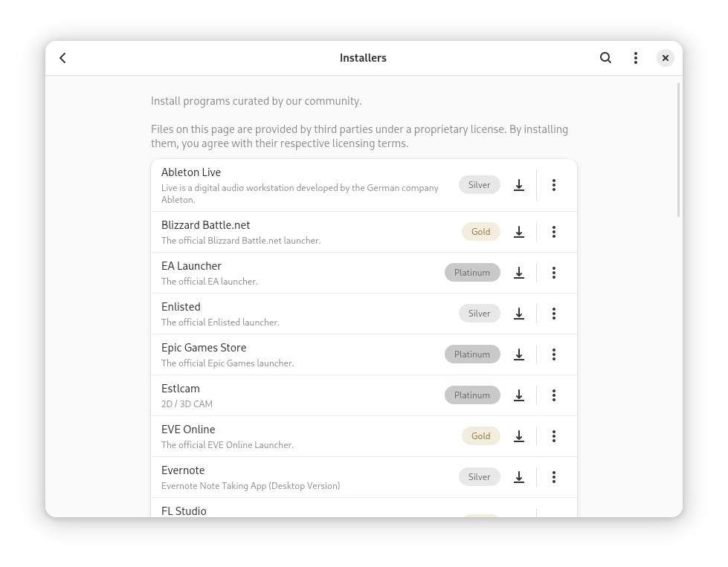728x567 pixels.
Task: Expand the options menu for EA Launcher
Action: [554, 273]
